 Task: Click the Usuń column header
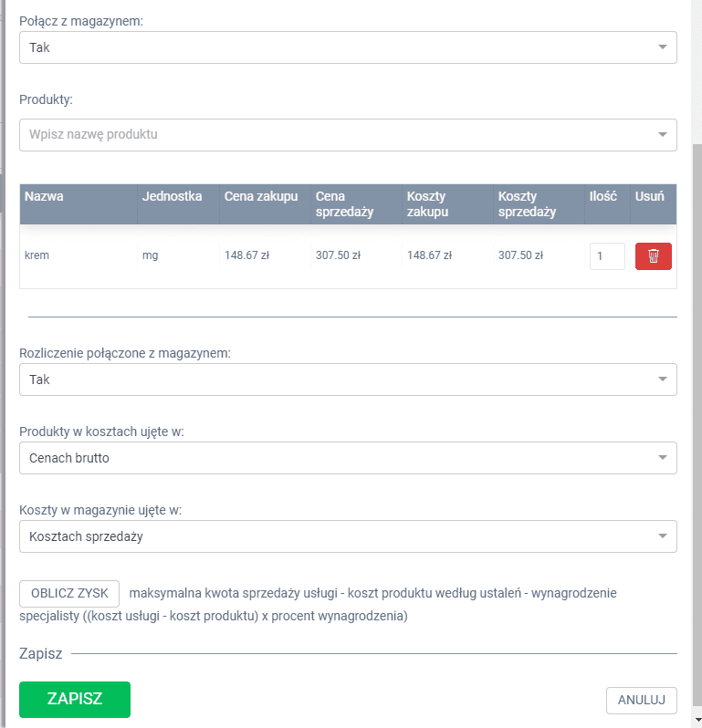click(649, 196)
